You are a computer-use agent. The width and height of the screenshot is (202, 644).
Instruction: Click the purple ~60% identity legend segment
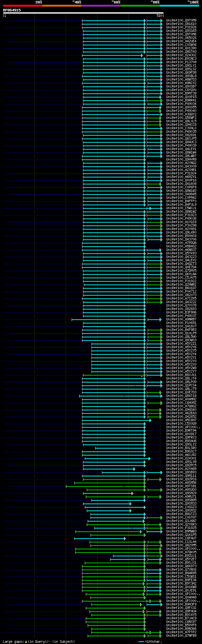tap(101, 6)
